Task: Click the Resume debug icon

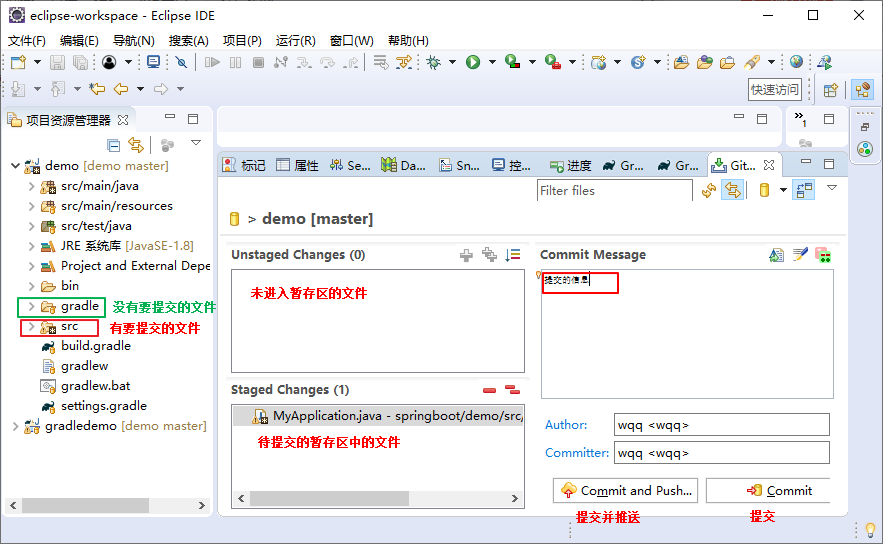Action: tap(212, 62)
